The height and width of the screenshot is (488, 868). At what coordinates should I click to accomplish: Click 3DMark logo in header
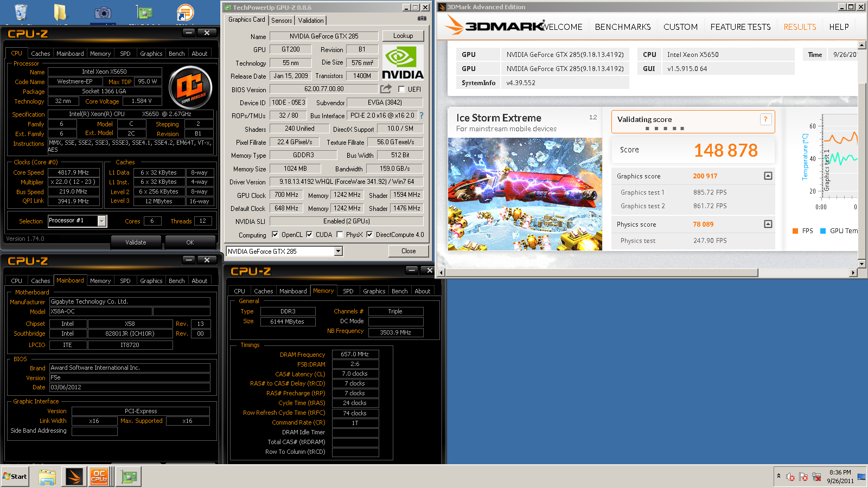[494, 26]
